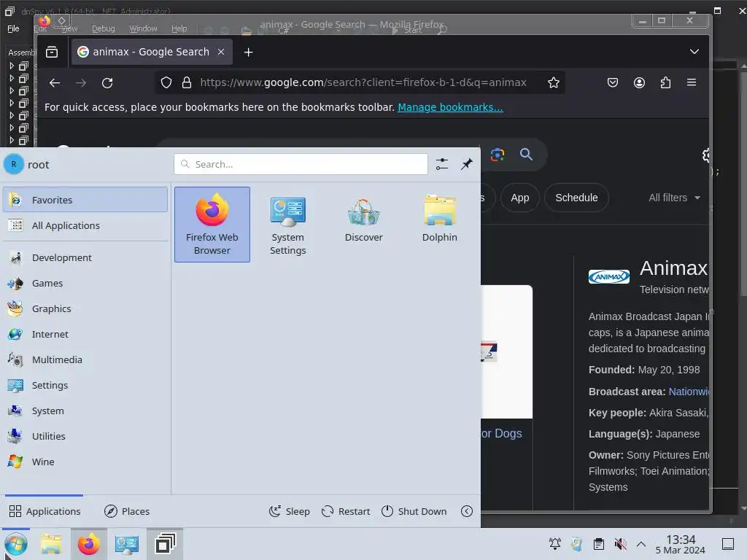Close the animax Google Search tab
Screen dimensions: 747x560
pos(221,52)
